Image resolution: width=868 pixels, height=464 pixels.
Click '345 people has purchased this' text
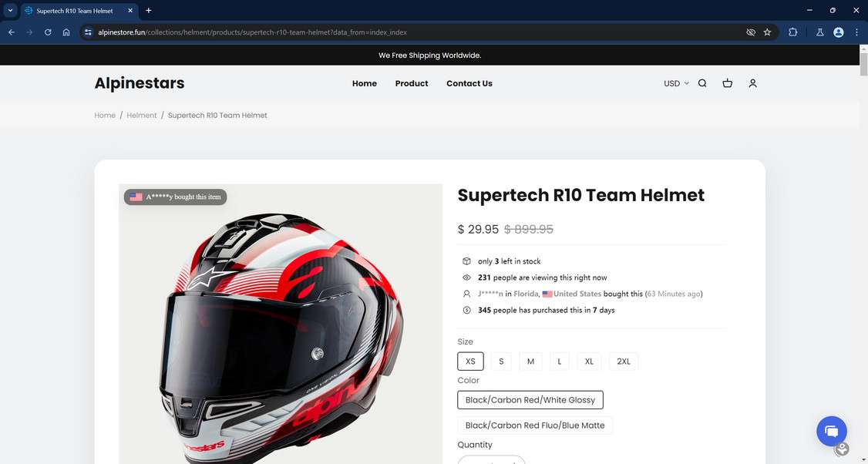547,310
